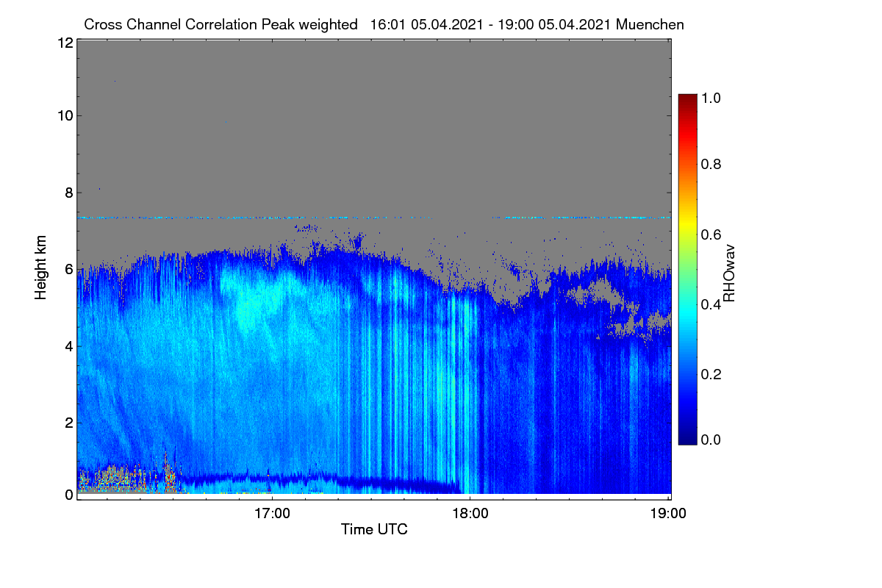Click the multicolored noise near ground at plot start
The width and height of the screenshot is (882, 588).
(129, 478)
